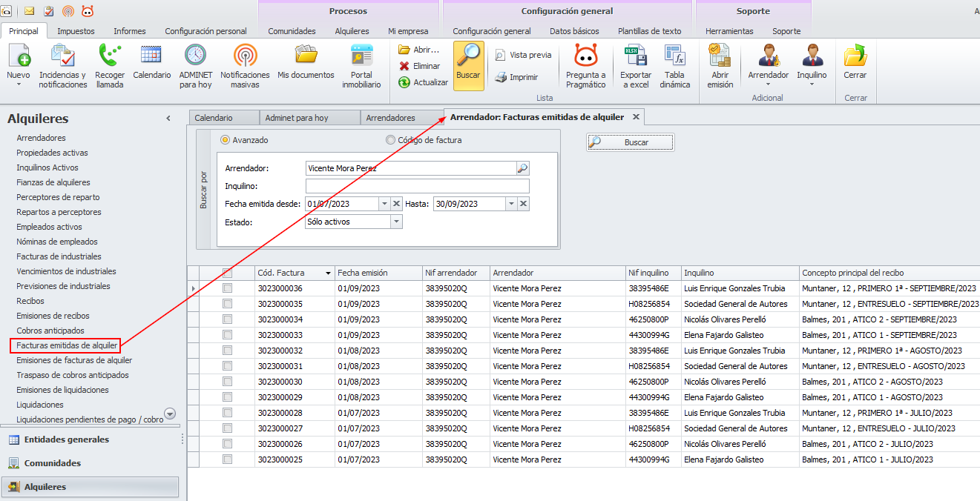Tick the select-all checkbox in table header
The width and height of the screenshot is (980, 501).
(228, 273)
